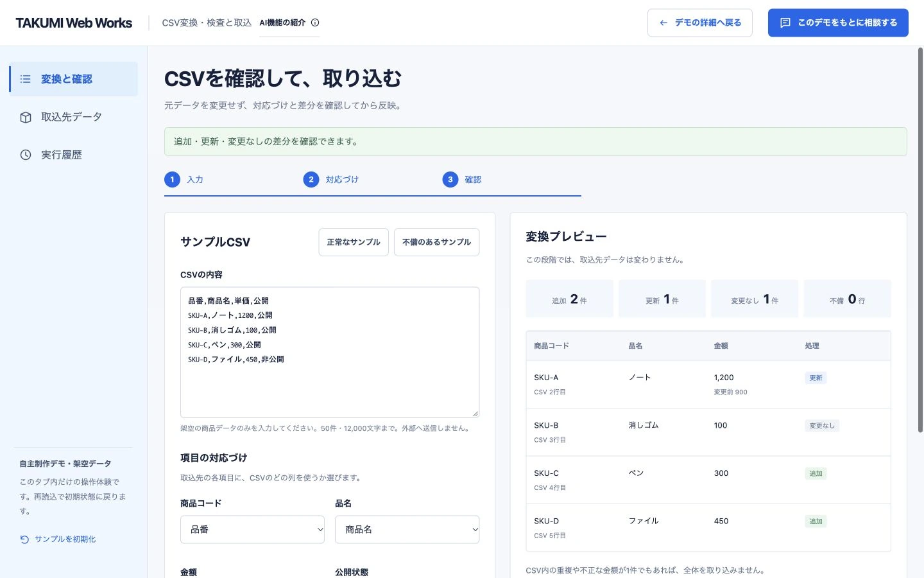Click the chat icon in the consult button
The image size is (924, 578).
pos(785,22)
